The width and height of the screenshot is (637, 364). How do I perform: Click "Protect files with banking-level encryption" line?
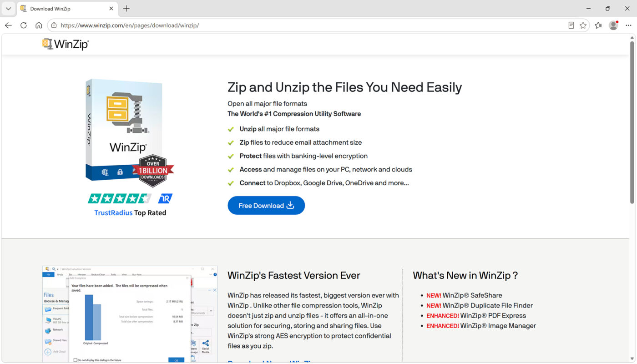pyautogui.click(x=303, y=156)
